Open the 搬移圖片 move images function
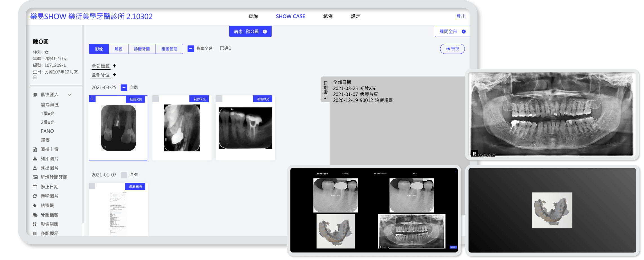This screenshot has height=260, width=644. 49,196
